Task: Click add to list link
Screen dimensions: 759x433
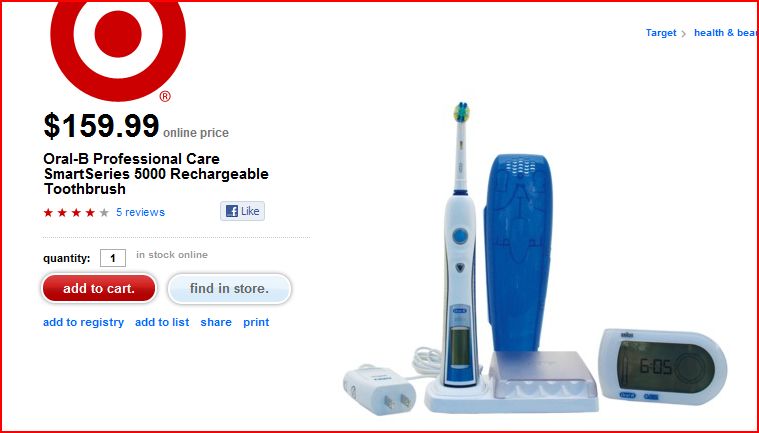Action: (x=162, y=322)
